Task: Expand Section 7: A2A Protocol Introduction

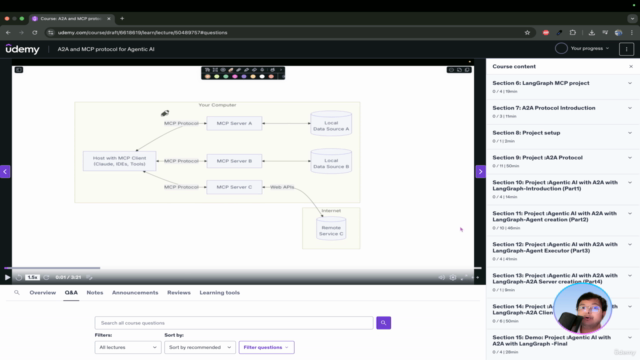Action: 563,112
